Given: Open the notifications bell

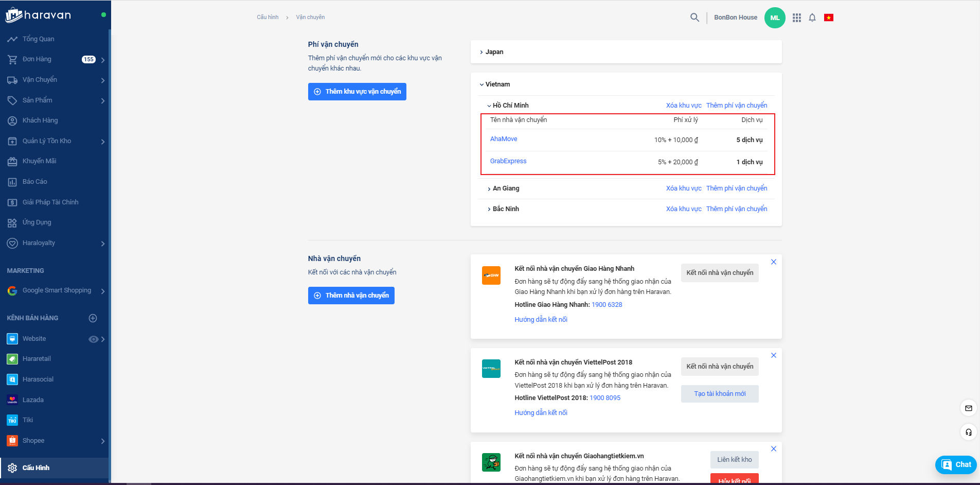Looking at the screenshot, I should (812, 18).
